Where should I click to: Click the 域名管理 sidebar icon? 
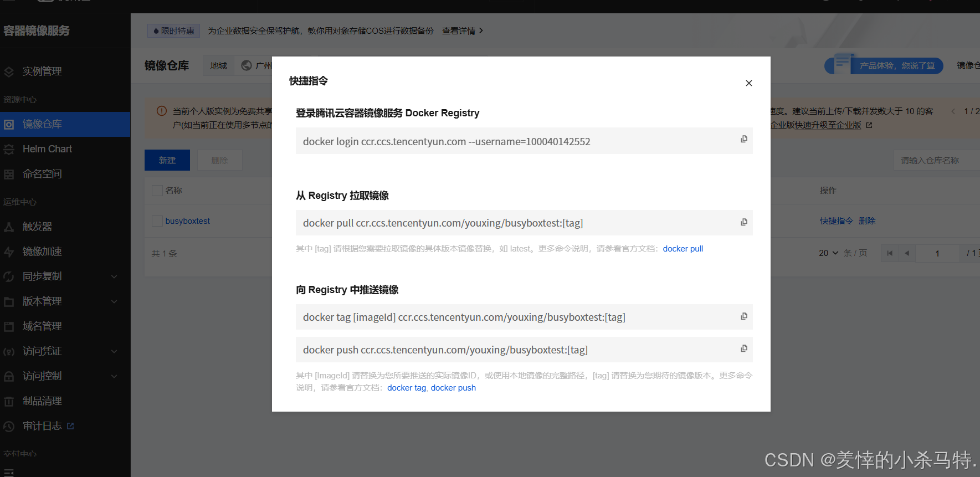tap(9, 327)
